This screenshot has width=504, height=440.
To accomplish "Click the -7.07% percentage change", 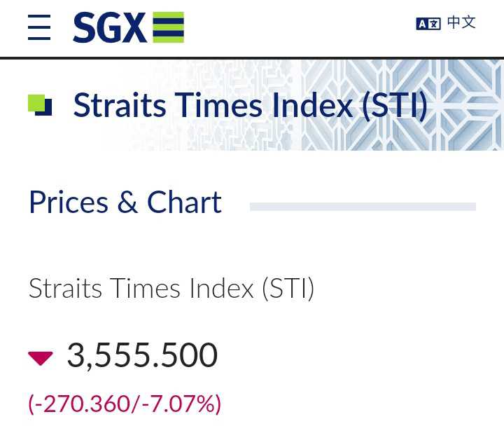I will tap(181, 404).
